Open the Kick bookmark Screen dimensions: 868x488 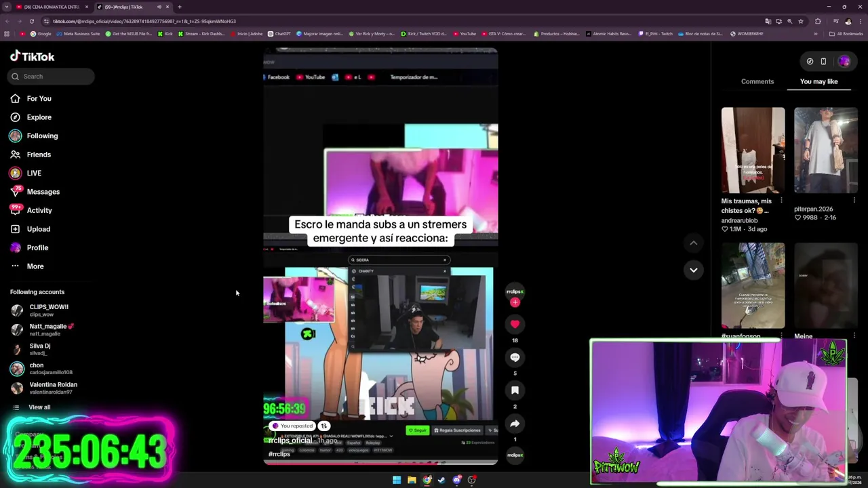[165, 33]
